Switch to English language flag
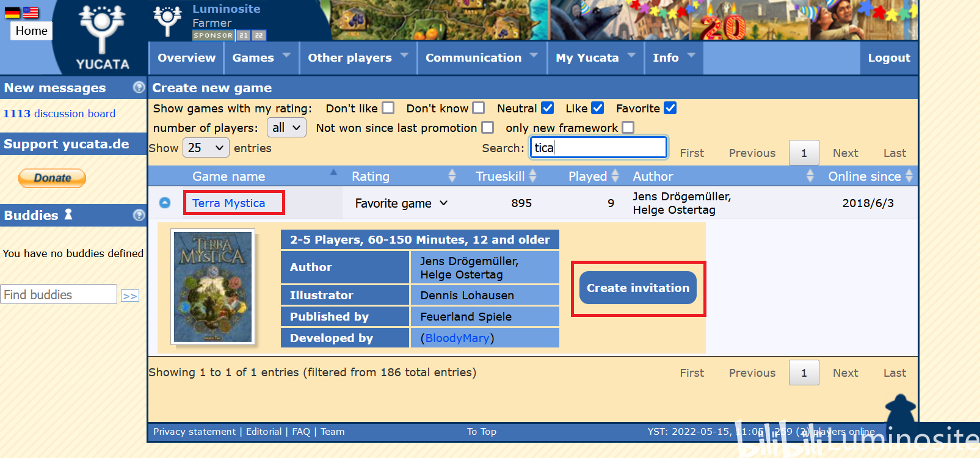The height and width of the screenshot is (458, 980). click(x=31, y=12)
